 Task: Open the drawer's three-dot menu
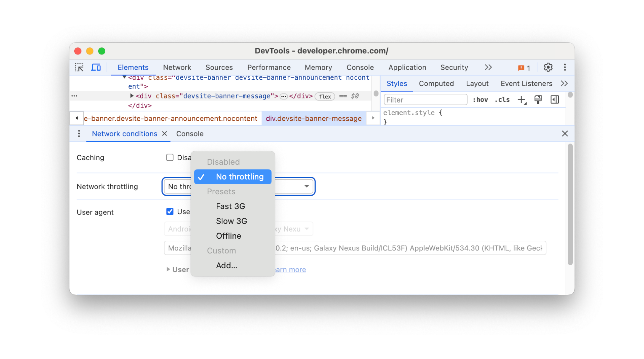point(78,133)
